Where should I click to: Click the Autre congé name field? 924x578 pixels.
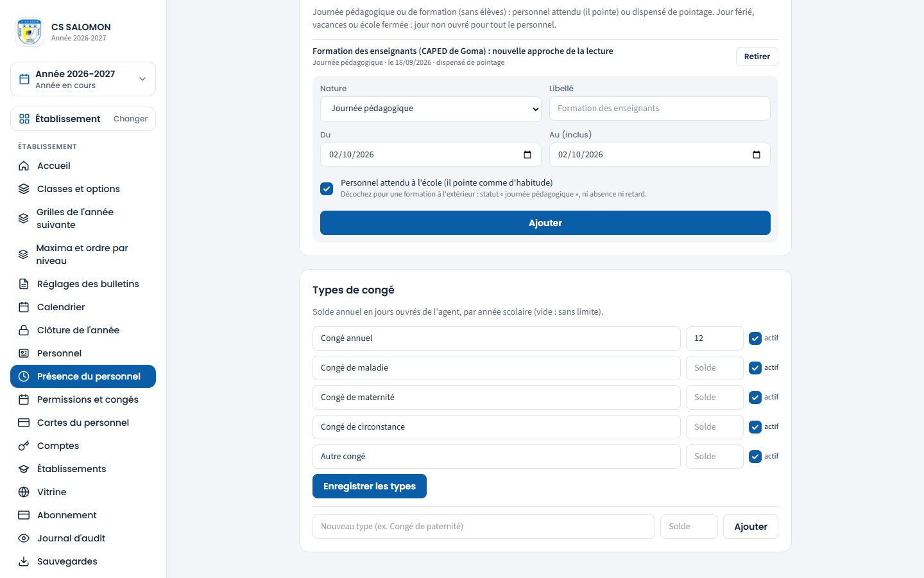point(497,457)
